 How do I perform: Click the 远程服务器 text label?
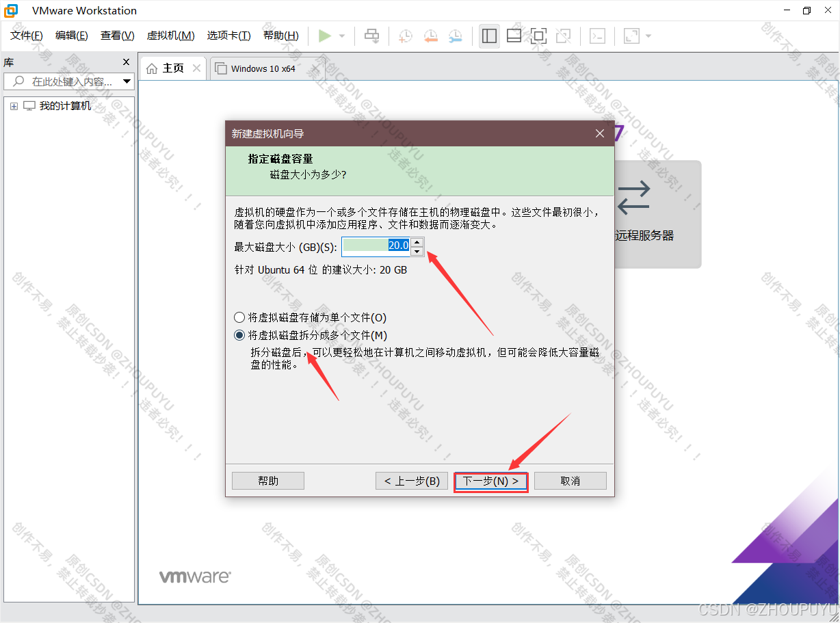pyautogui.click(x=644, y=235)
